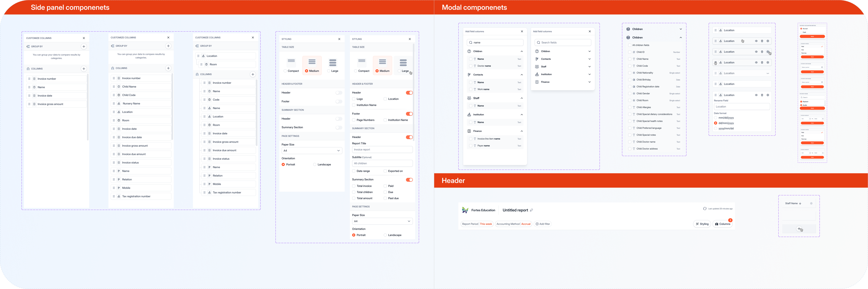Grab the drag handle of Invoice gross amount in leftmost panel
868x289 pixels.
tap(29, 104)
